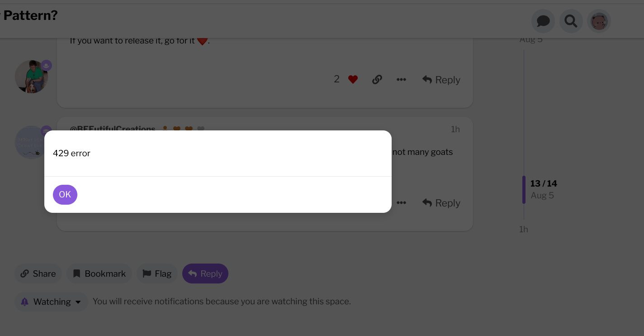Copy link of first post via chain icon
This screenshot has width=644, height=336.
click(x=377, y=80)
